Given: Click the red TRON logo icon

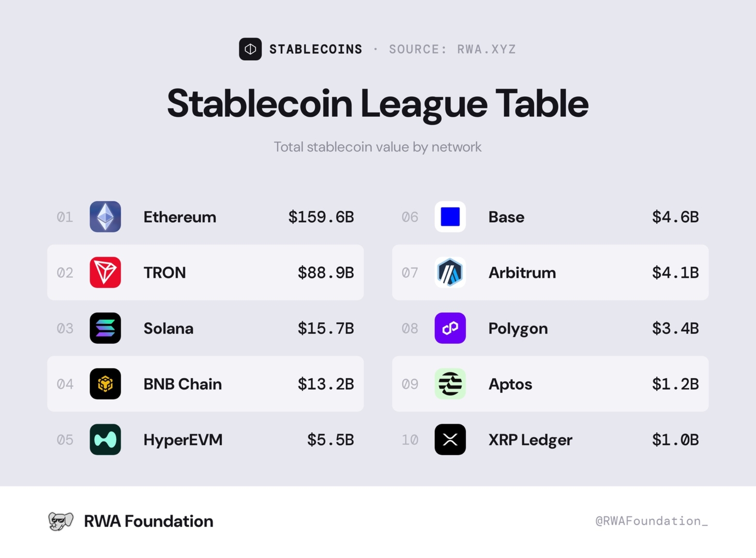Looking at the screenshot, I should point(105,272).
